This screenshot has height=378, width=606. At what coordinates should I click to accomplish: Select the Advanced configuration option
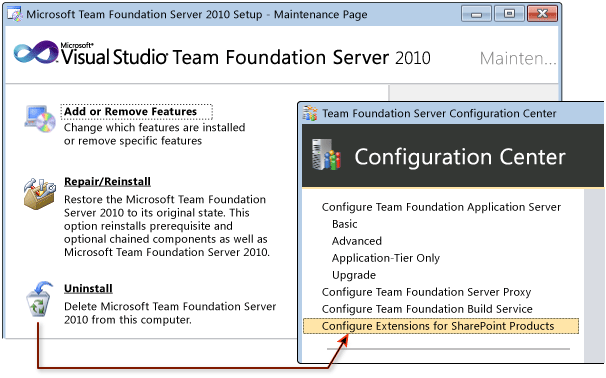[x=357, y=241]
